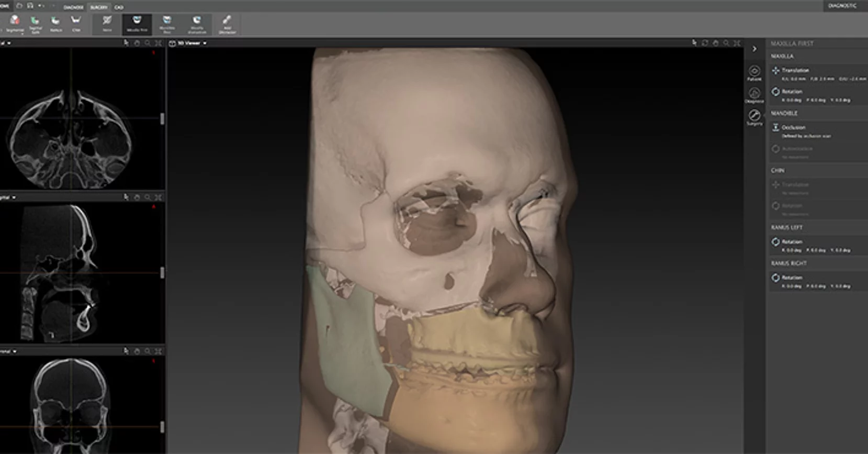Click the axial view slice slider

[162, 119]
